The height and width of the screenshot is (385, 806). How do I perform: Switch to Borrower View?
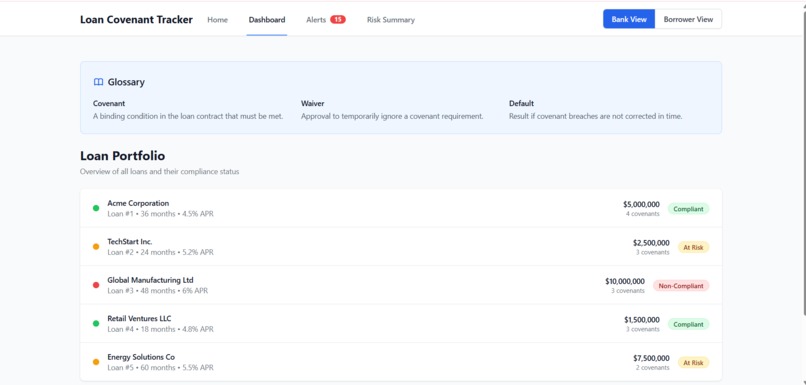(x=688, y=19)
